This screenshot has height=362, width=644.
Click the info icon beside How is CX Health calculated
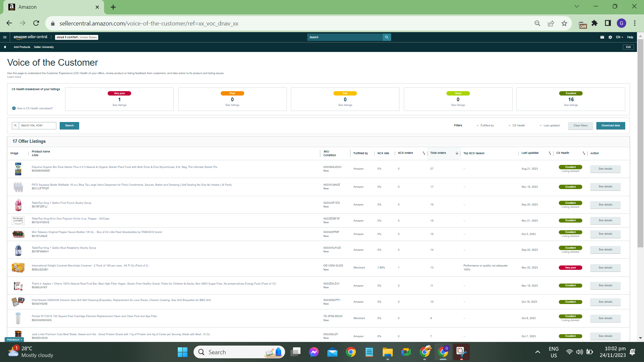[x=14, y=108]
